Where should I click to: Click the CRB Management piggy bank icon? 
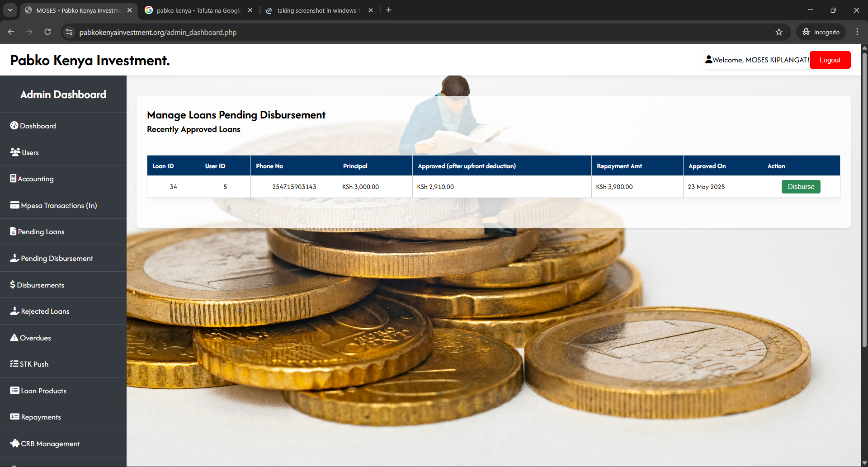[x=14, y=443]
